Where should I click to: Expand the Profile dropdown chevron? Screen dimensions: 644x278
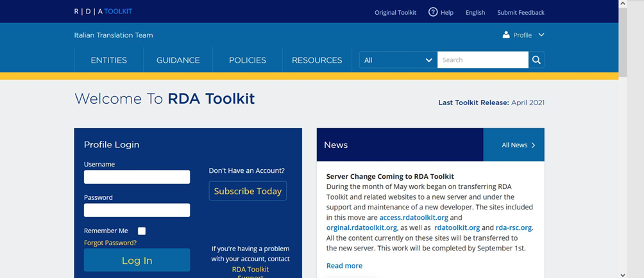coord(541,35)
